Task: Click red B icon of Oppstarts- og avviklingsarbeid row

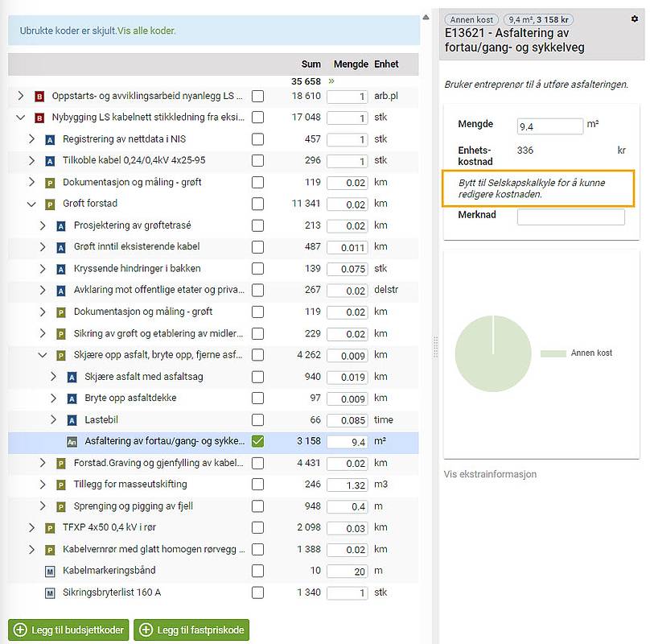Action: (x=39, y=97)
